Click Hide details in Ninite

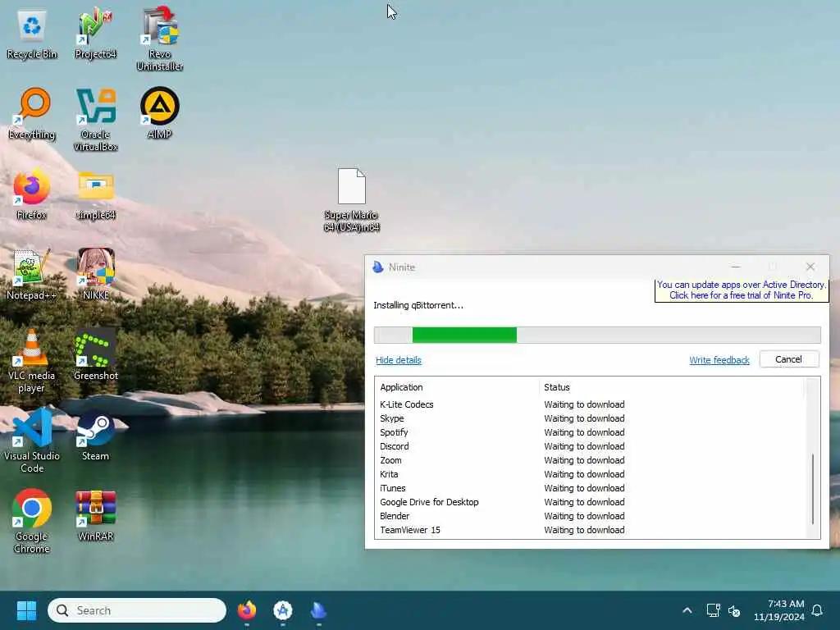tap(399, 360)
